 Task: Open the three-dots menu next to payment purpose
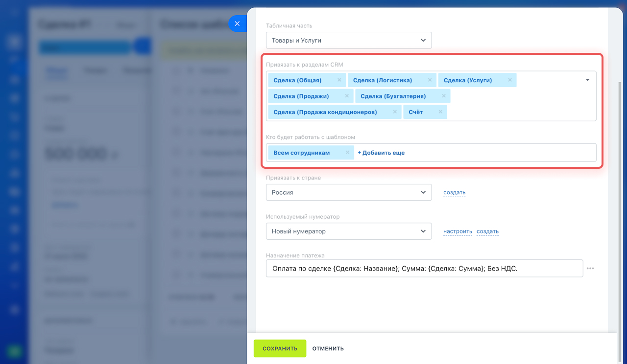tap(590, 268)
